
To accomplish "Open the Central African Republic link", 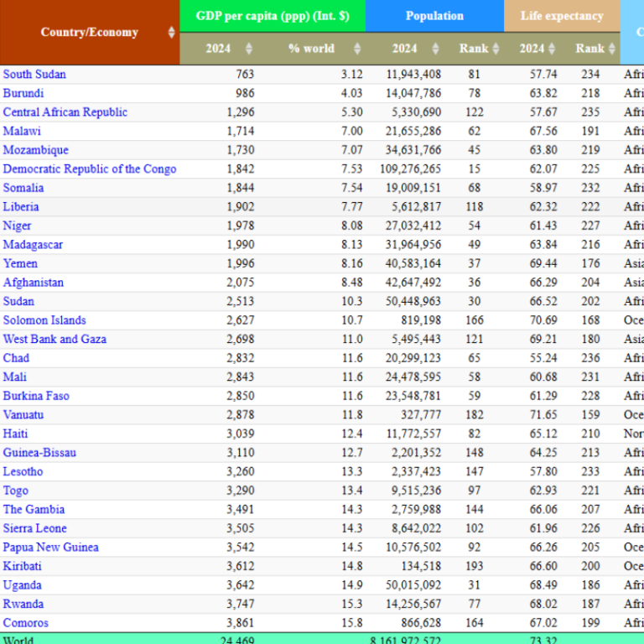I will coord(65,112).
